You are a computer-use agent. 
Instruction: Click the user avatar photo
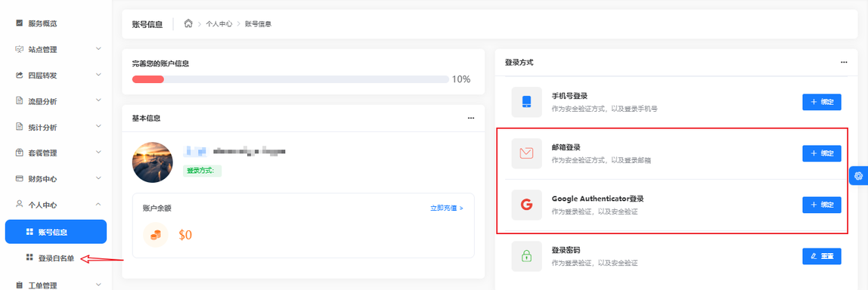[152, 162]
